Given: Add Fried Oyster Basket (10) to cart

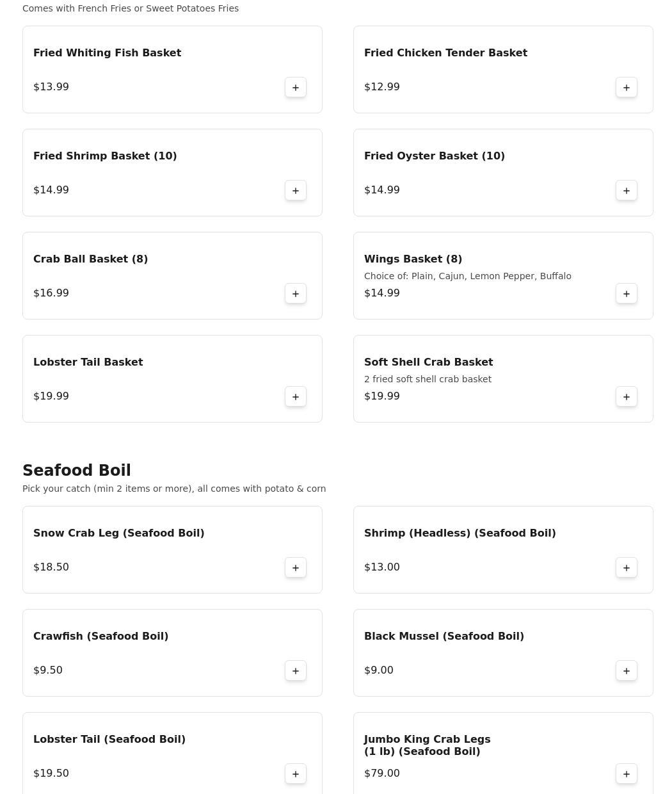Looking at the screenshot, I should (626, 191).
